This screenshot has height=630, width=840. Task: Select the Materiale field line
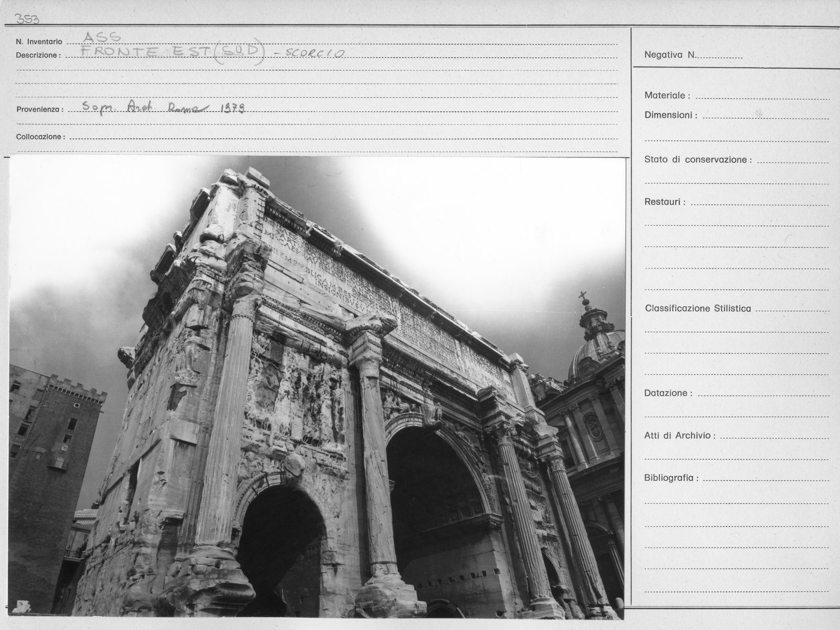pos(762,96)
